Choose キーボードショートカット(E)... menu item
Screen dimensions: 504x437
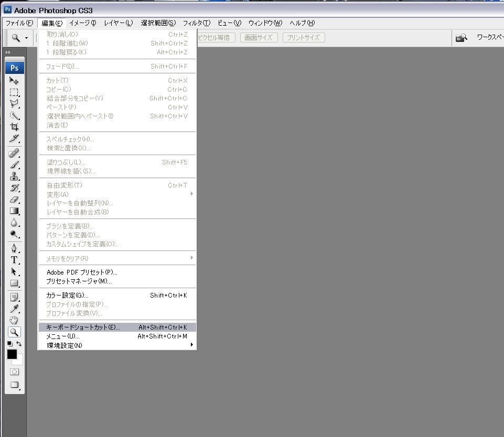117,327
